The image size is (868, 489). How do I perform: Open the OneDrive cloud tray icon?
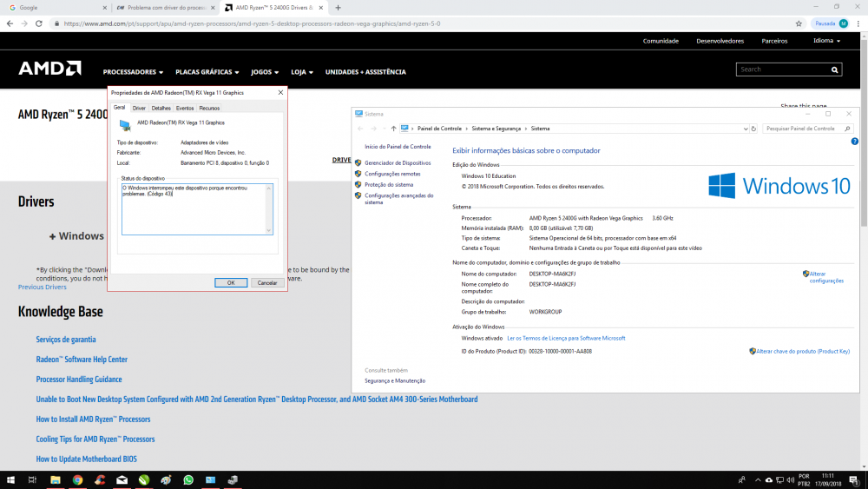[769, 480]
